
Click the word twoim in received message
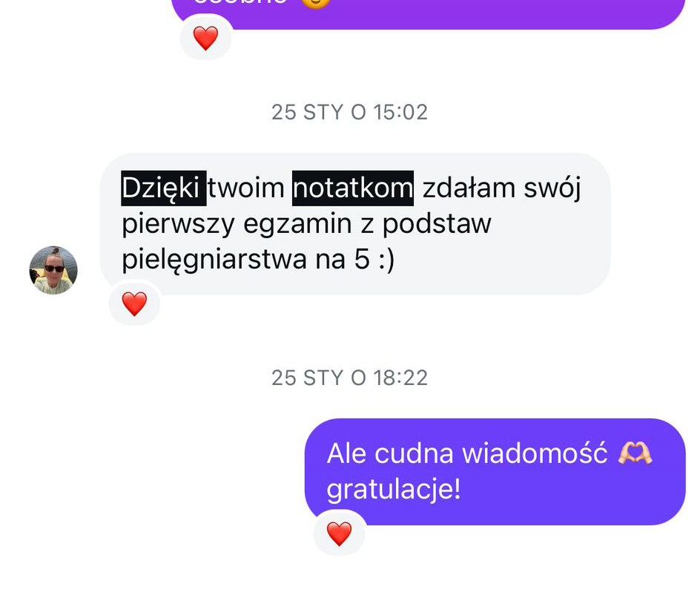(246, 188)
